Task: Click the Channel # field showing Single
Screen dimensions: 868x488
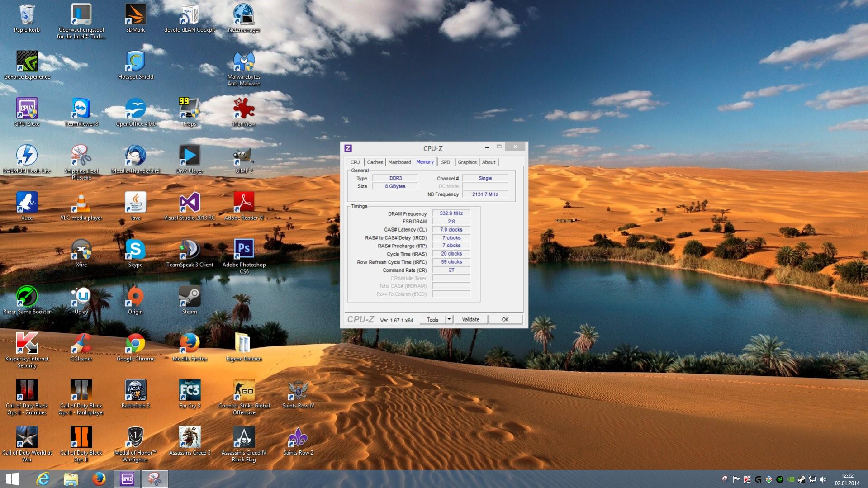Action: tap(485, 178)
